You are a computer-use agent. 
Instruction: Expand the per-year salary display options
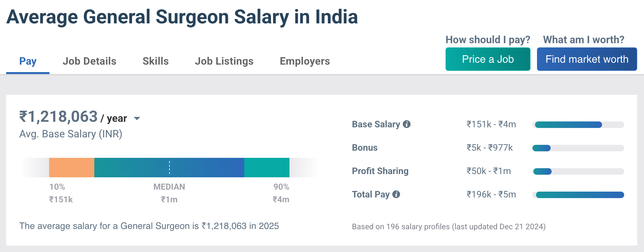point(137,119)
